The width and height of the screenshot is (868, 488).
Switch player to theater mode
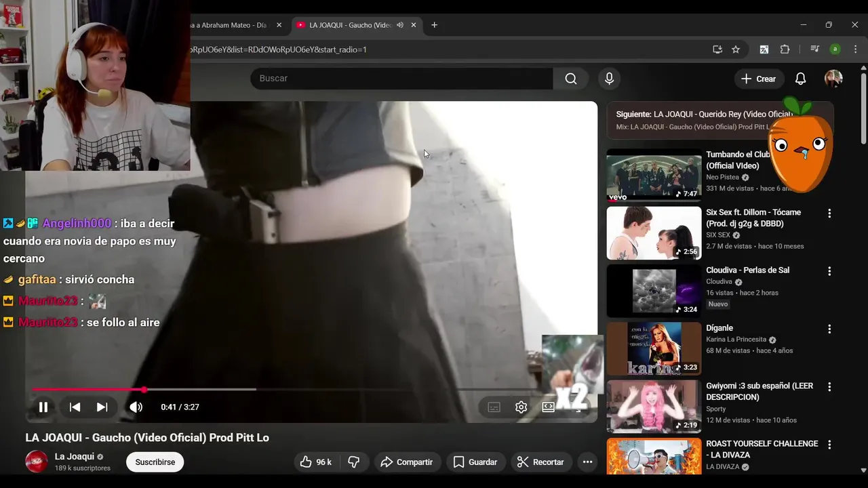pos(548,407)
